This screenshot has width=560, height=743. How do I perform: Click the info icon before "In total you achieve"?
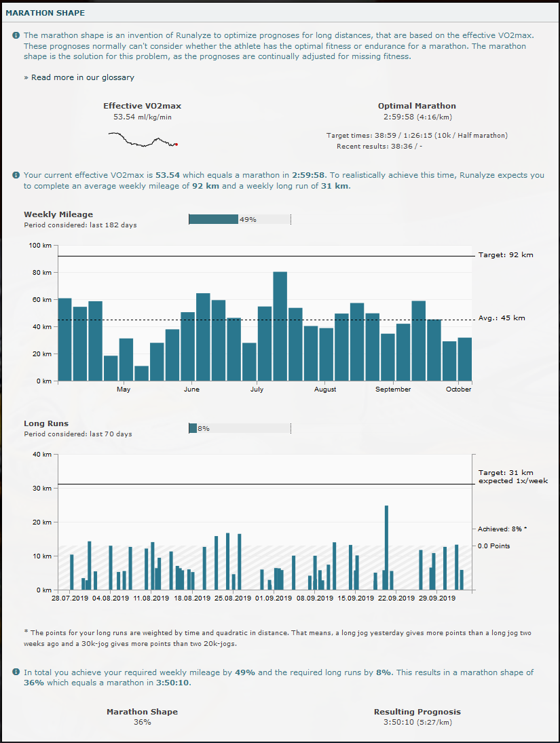(16, 672)
